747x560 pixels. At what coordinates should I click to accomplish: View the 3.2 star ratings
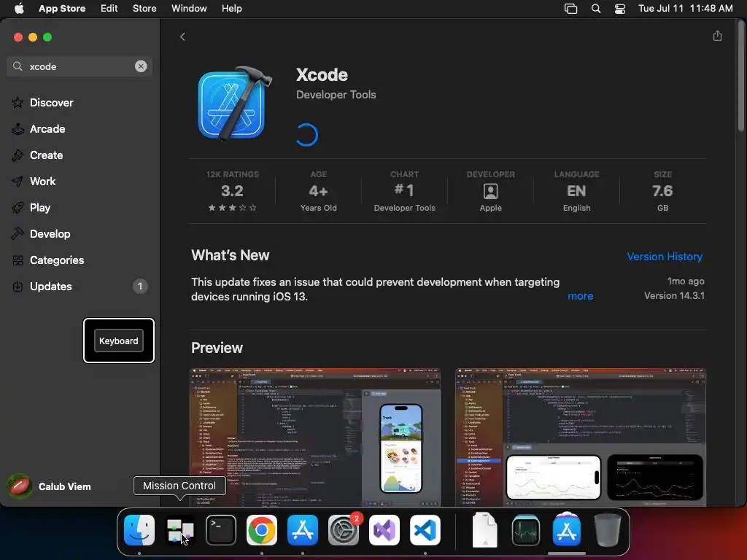coord(233,191)
